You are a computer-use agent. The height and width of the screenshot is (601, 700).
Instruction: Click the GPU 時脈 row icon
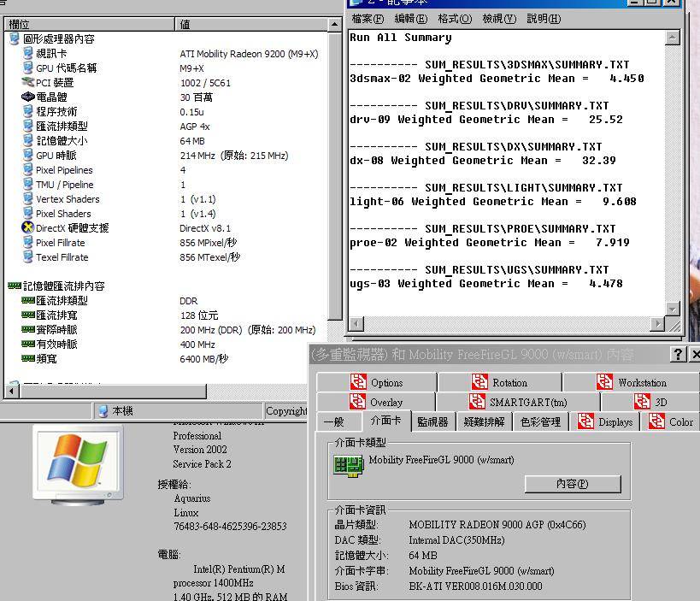coord(28,155)
